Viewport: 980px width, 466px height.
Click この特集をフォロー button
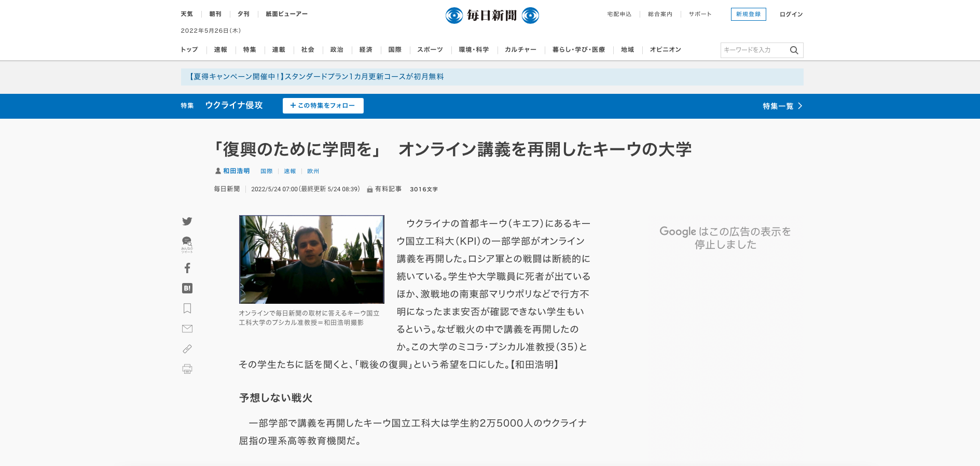pos(323,106)
